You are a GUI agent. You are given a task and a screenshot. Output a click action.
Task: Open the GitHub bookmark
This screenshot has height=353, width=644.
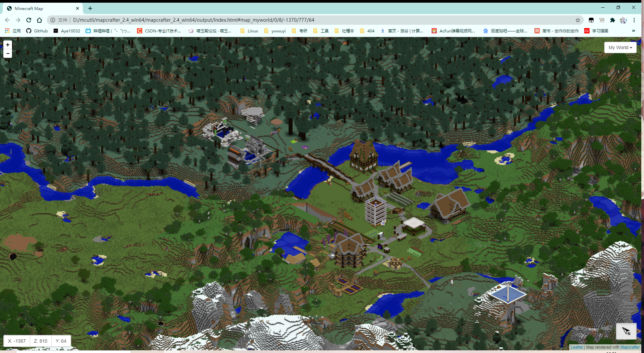click(37, 31)
